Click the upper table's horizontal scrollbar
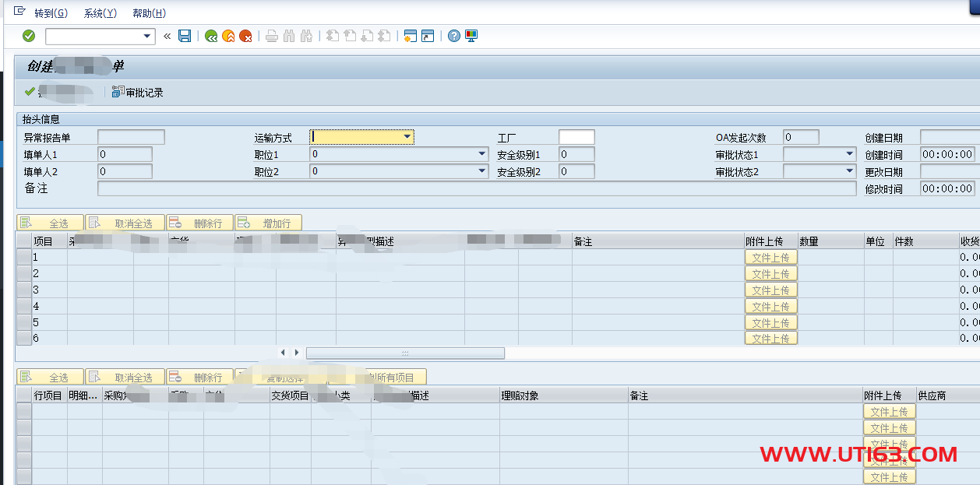The width and height of the screenshot is (980, 485). pyautogui.click(x=405, y=353)
